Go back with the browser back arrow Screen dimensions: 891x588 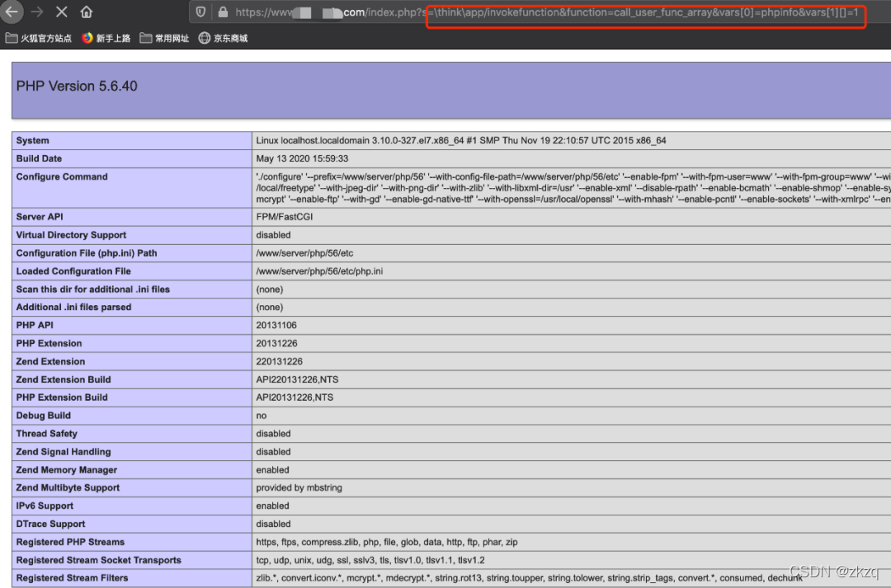(x=12, y=12)
